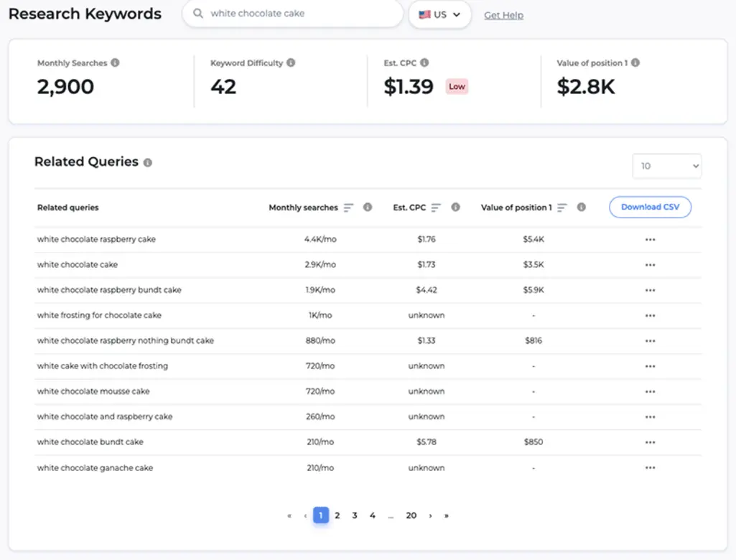Open options menu for white chocolate bundt cake
Image resolution: width=736 pixels, height=560 pixels.
point(650,442)
